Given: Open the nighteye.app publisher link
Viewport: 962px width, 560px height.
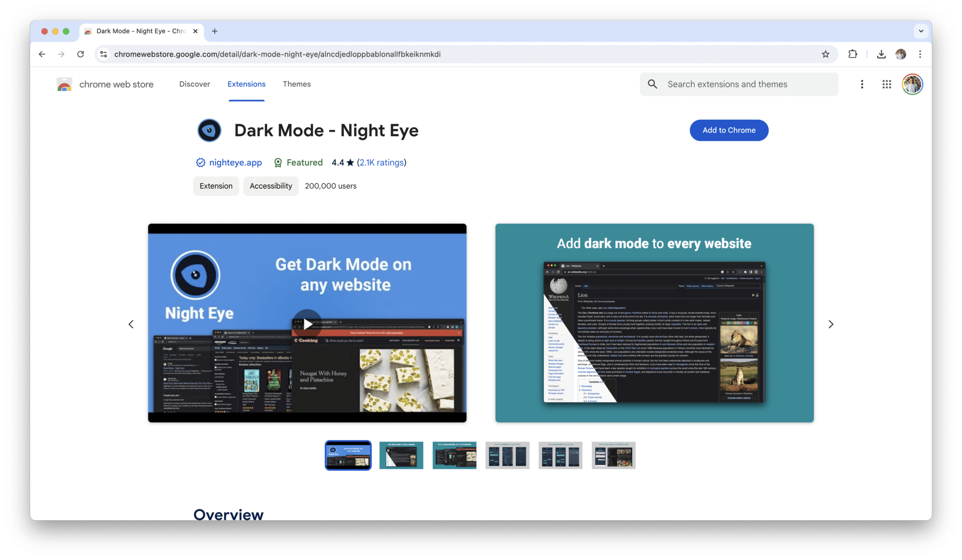Looking at the screenshot, I should click(x=235, y=162).
